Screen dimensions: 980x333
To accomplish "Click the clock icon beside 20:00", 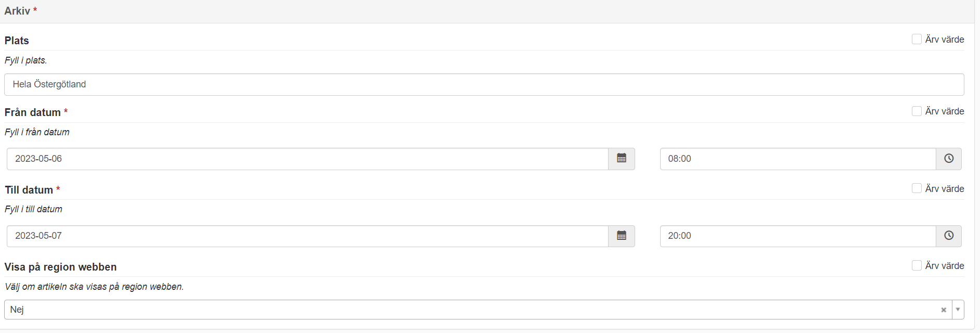I will [948, 236].
